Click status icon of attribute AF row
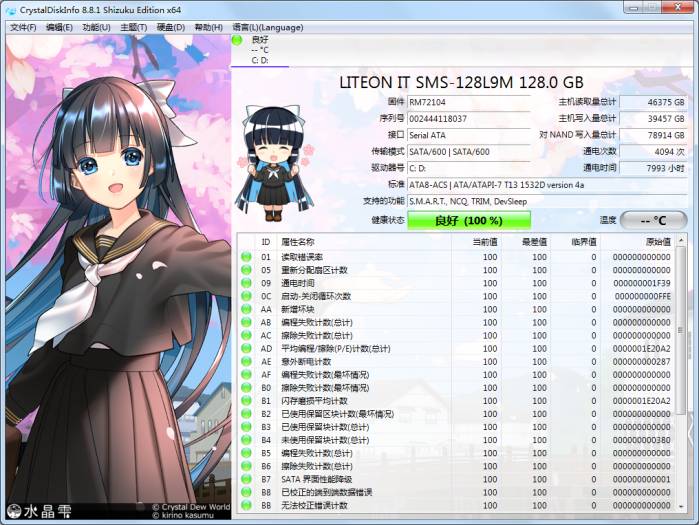Screen dimensions: 699x525 [x=246, y=374]
